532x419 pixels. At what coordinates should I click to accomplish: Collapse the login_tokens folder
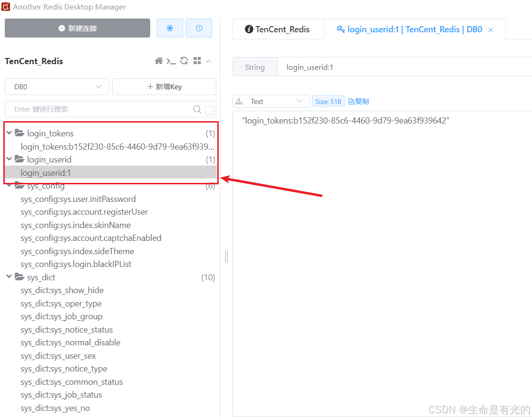(x=9, y=133)
